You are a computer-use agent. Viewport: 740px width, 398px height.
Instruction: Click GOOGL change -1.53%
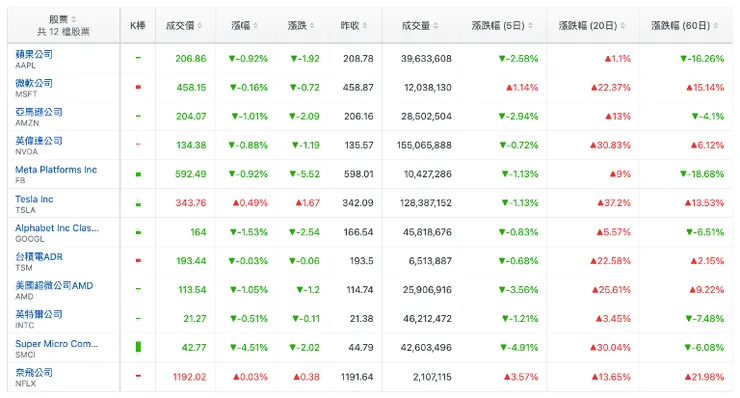pos(249,232)
